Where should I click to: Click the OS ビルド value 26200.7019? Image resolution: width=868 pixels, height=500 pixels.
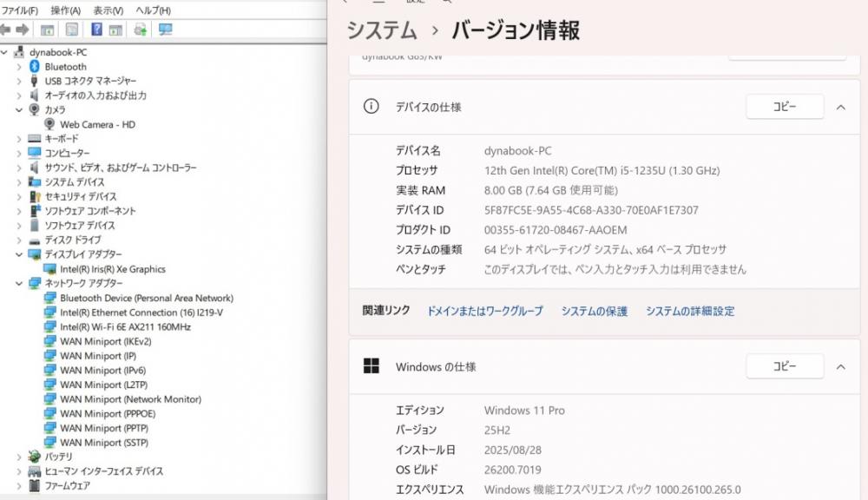point(513,470)
